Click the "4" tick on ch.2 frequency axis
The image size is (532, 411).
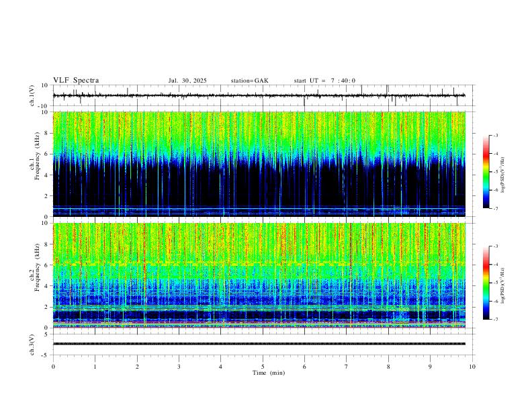point(47,286)
